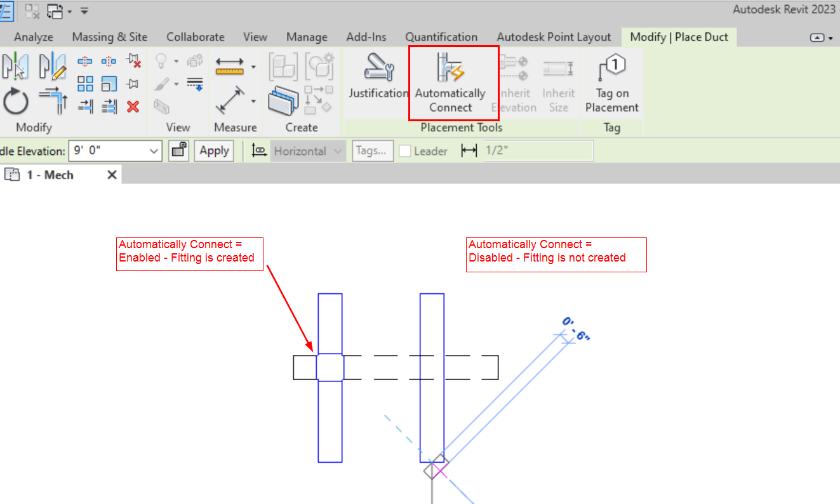The height and width of the screenshot is (504, 840).
Task: Select the Mirror - Draw Axis tool
Action: point(52,66)
